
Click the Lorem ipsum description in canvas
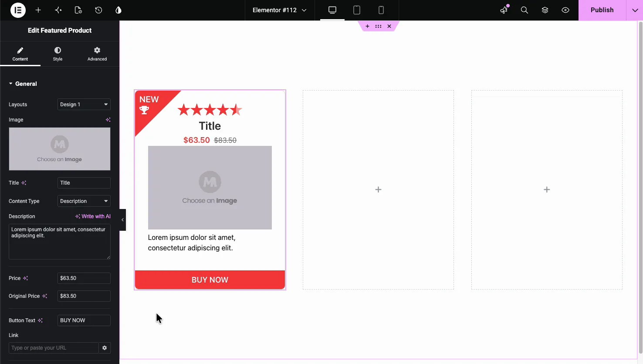click(192, 243)
